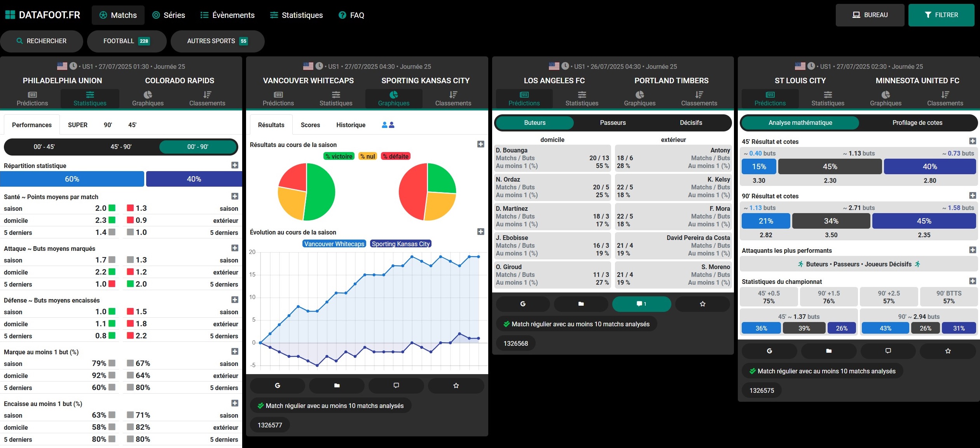Open the Évènements menu
Image resolution: width=980 pixels, height=448 pixels.
click(x=227, y=15)
